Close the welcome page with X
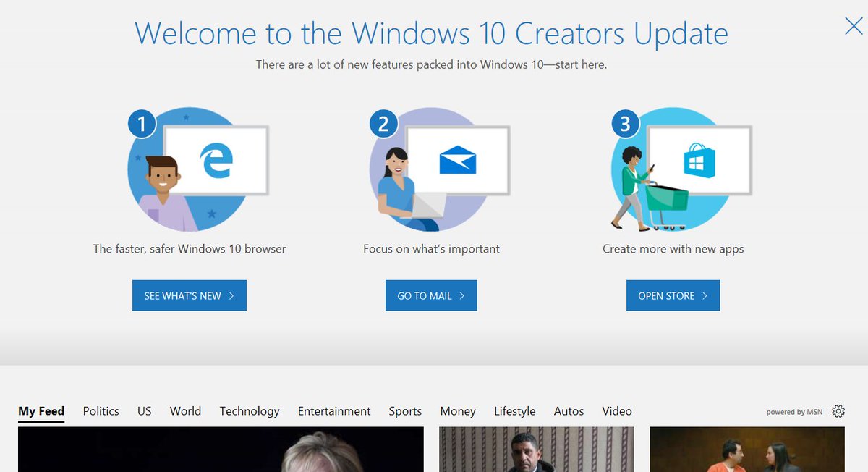This screenshot has height=472, width=868. [x=854, y=26]
